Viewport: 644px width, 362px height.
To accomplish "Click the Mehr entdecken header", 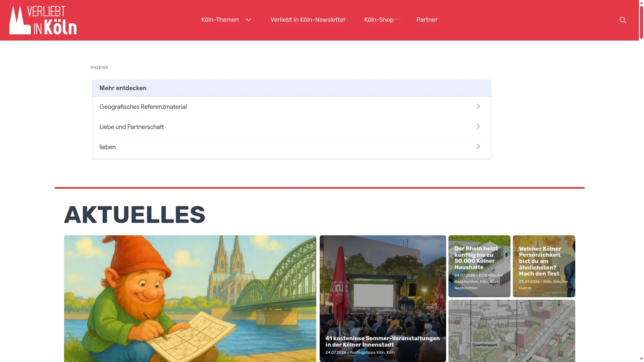I will coord(291,88).
